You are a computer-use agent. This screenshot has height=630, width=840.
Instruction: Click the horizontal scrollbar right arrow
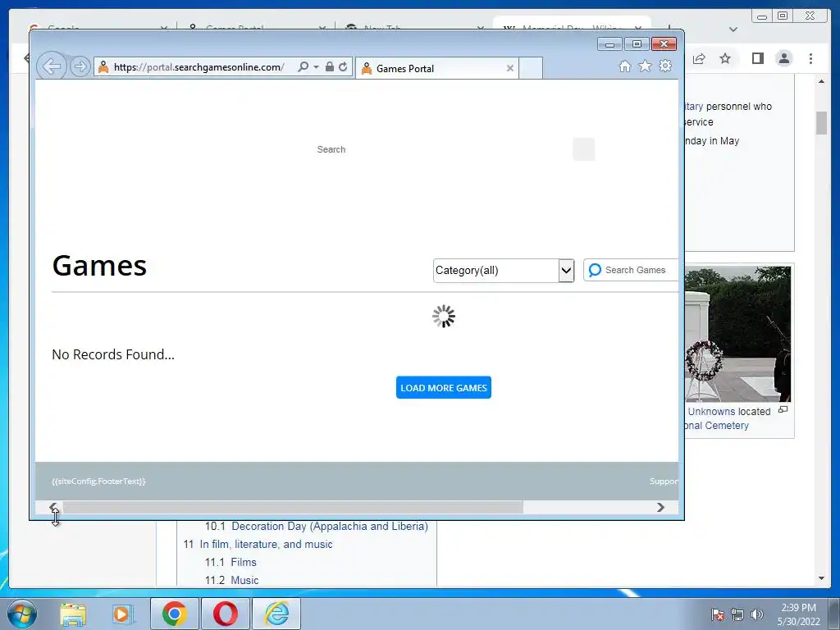click(660, 507)
